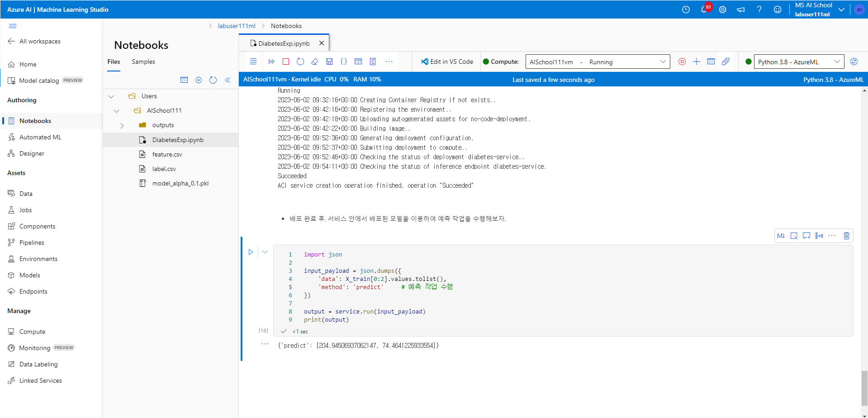Expand the outputs folder
Image resolution: width=868 pixels, height=418 pixels.
(122, 125)
